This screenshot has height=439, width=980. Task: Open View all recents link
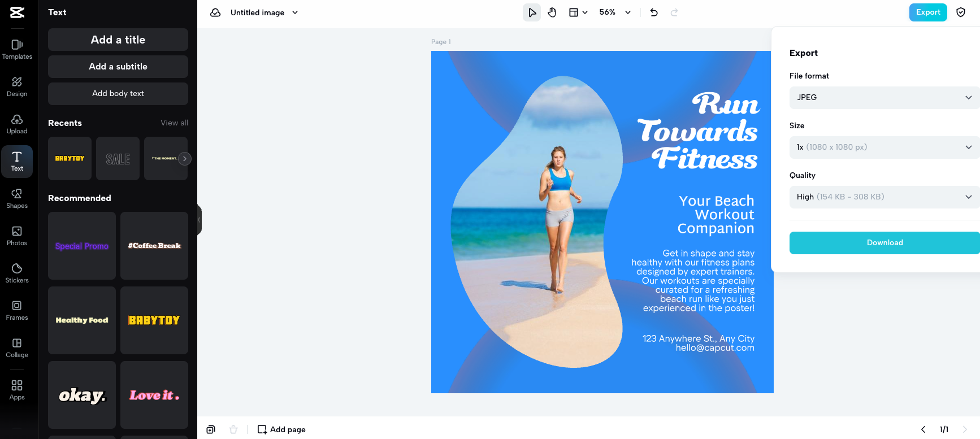click(174, 123)
